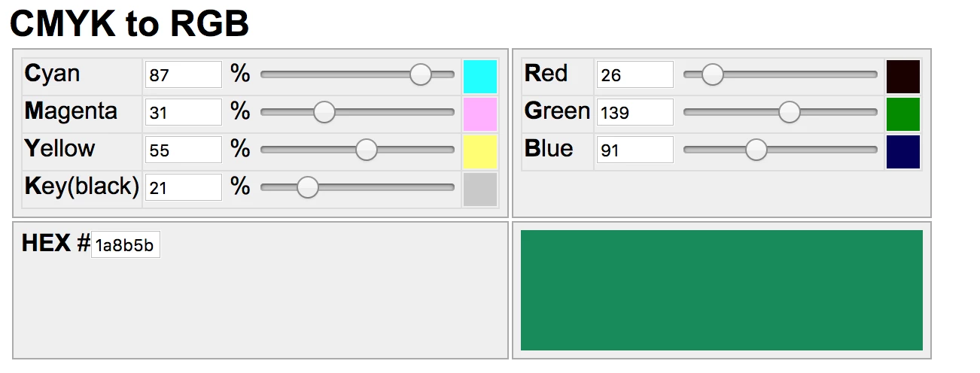Screen dimensions: 980x373
Task: Click the Yellow slider knob
Action: (367, 150)
